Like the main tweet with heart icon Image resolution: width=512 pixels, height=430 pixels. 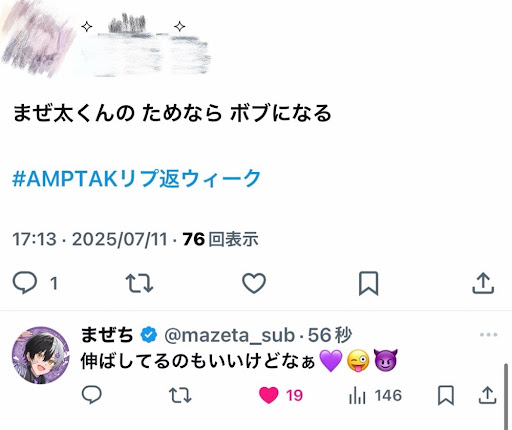tap(254, 283)
